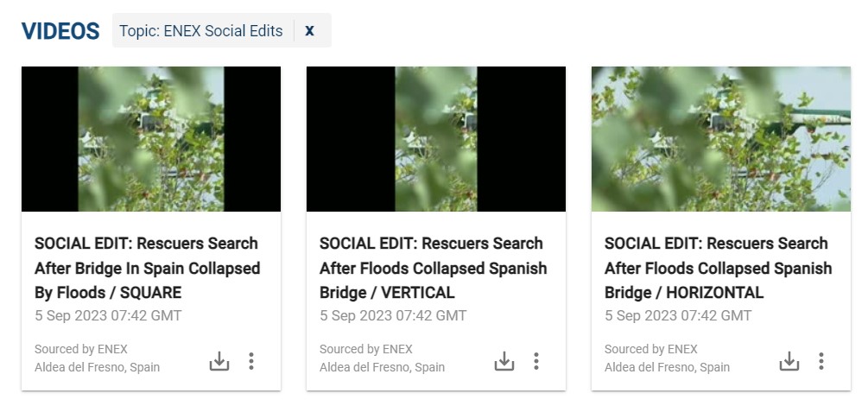Click 'Sourced by ENEX' on SQUARE card
Image resolution: width=868 pixels, height=406 pixels.
point(81,350)
